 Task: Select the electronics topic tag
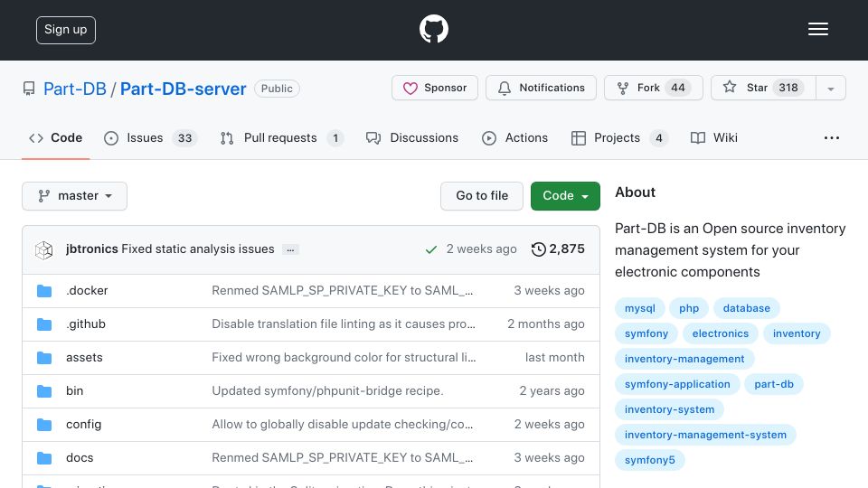(721, 333)
